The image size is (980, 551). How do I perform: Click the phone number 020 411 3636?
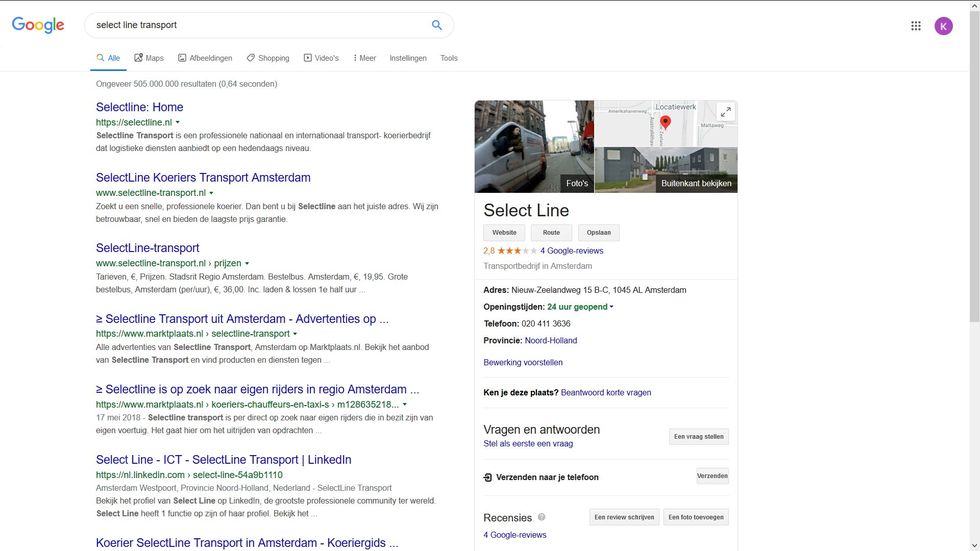coord(546,324)
